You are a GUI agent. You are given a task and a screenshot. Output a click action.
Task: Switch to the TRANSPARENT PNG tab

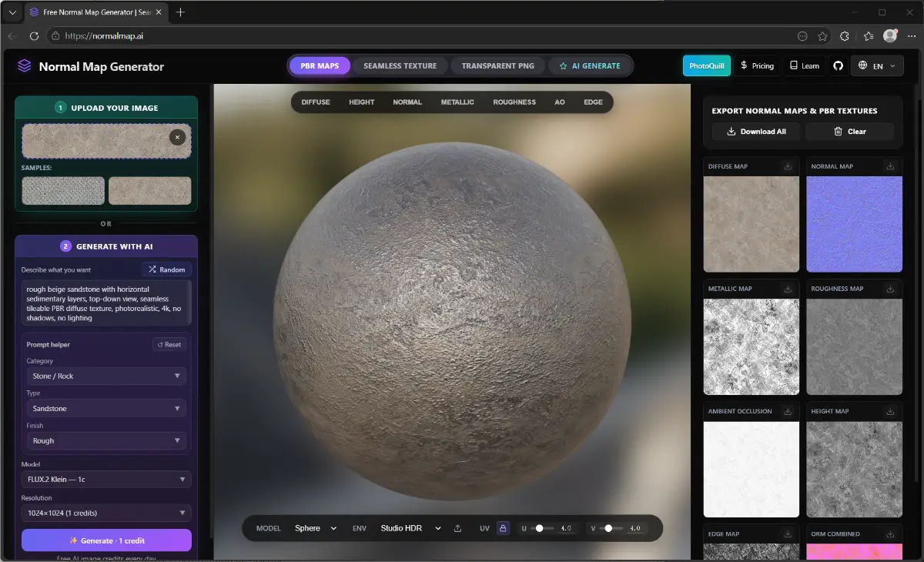(x=497, y=66)
